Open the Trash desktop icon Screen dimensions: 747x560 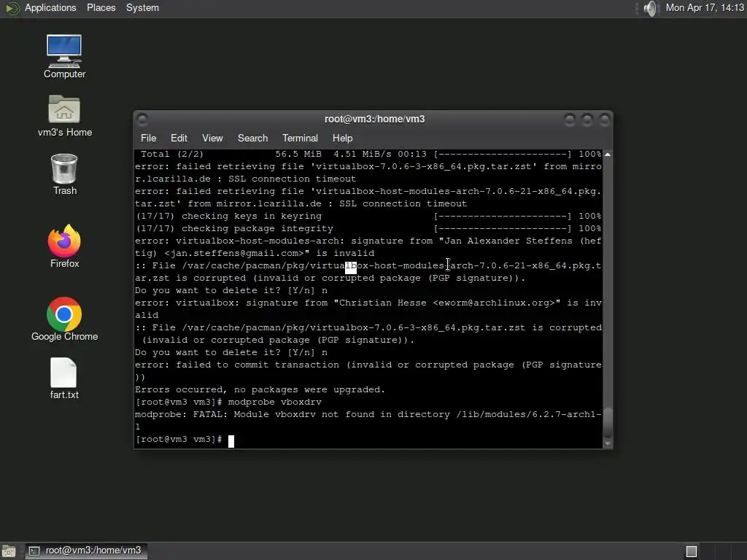click(x=64, y=174)
